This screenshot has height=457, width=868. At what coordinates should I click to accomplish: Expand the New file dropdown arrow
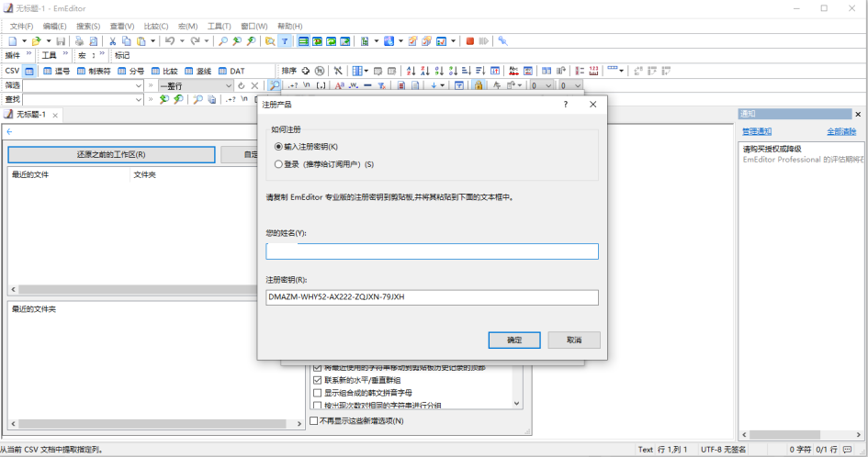coord(25,41)
